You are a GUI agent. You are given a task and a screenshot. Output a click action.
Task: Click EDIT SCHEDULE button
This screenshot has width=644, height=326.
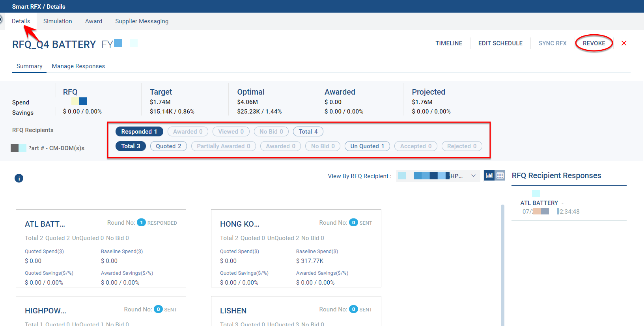pos(500,43)
